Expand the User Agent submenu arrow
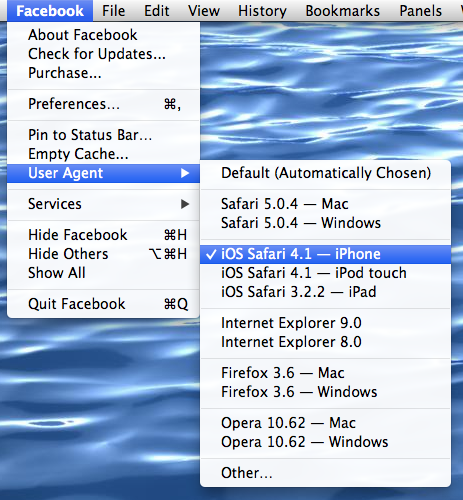 click(x=185, y=173)
